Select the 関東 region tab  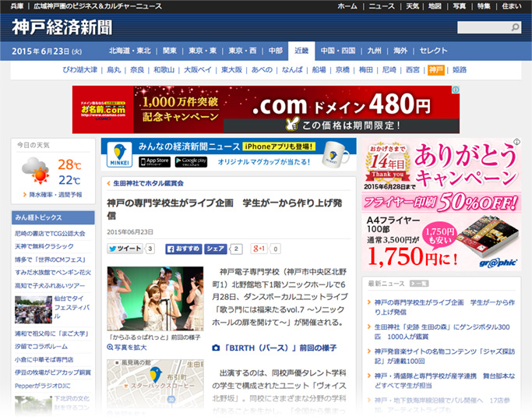(x=170, y=51)
